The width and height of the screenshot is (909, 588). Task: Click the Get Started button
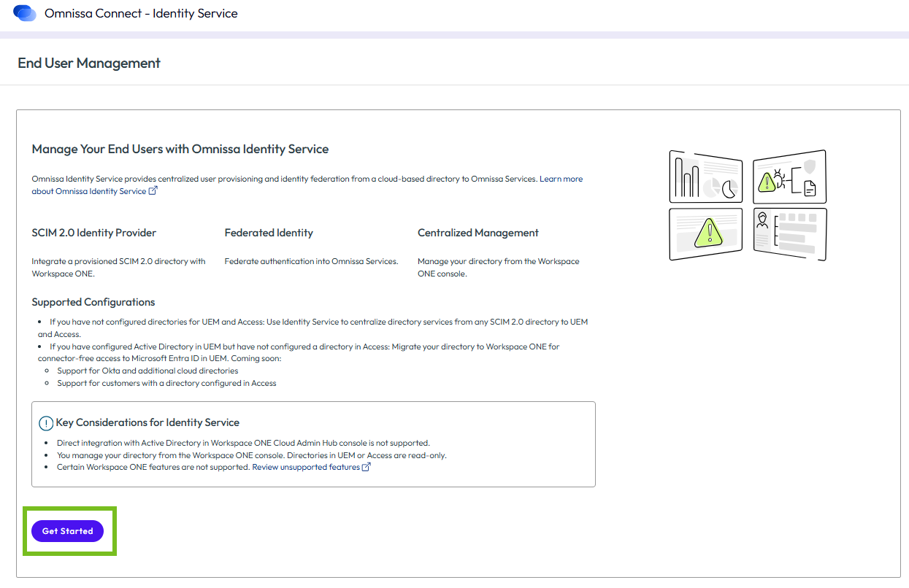67,531
